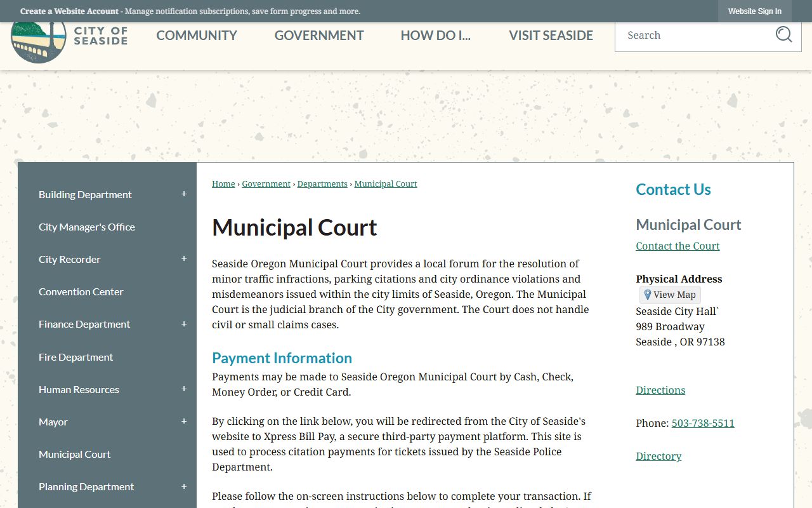Go to Home breadcrumb
Image resolution: width=812 pixels, height=508 pixels.
[x=223, y=184]
